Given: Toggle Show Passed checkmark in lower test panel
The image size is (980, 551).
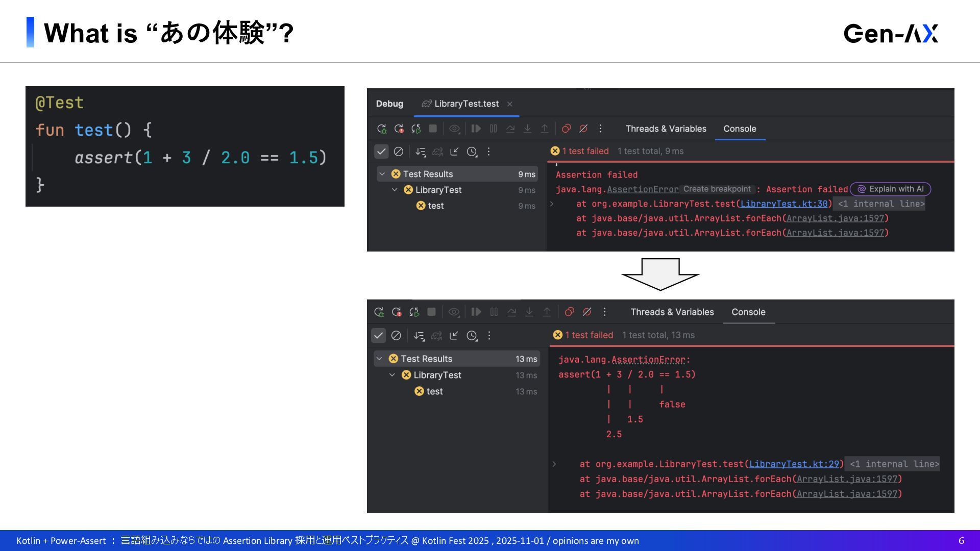Looking at the screenshot, I should [378, 335].
